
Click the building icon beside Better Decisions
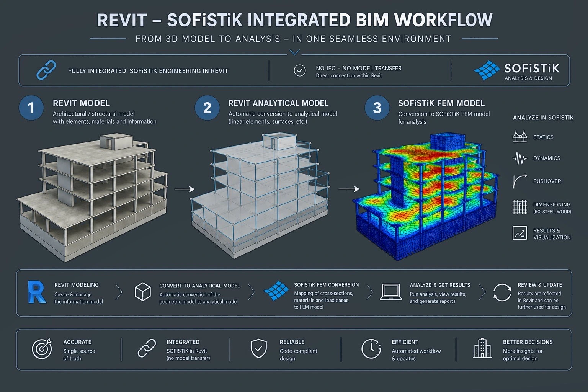pyautogui.click(x=482, y=348)
